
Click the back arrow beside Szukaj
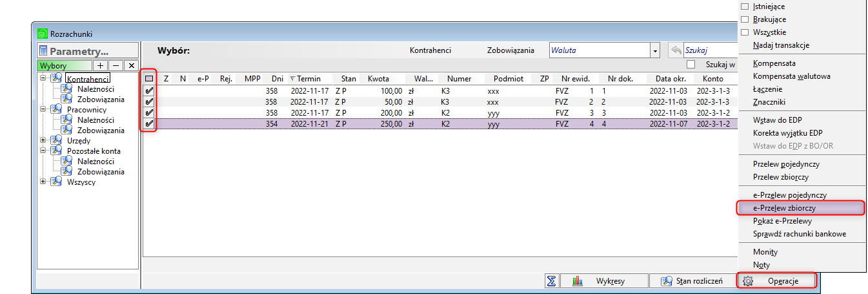coord(676,50)
